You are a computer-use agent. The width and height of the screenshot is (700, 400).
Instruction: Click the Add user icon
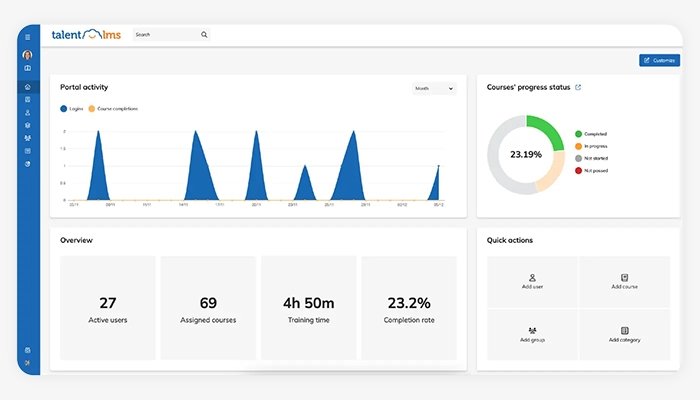[532, 278]
